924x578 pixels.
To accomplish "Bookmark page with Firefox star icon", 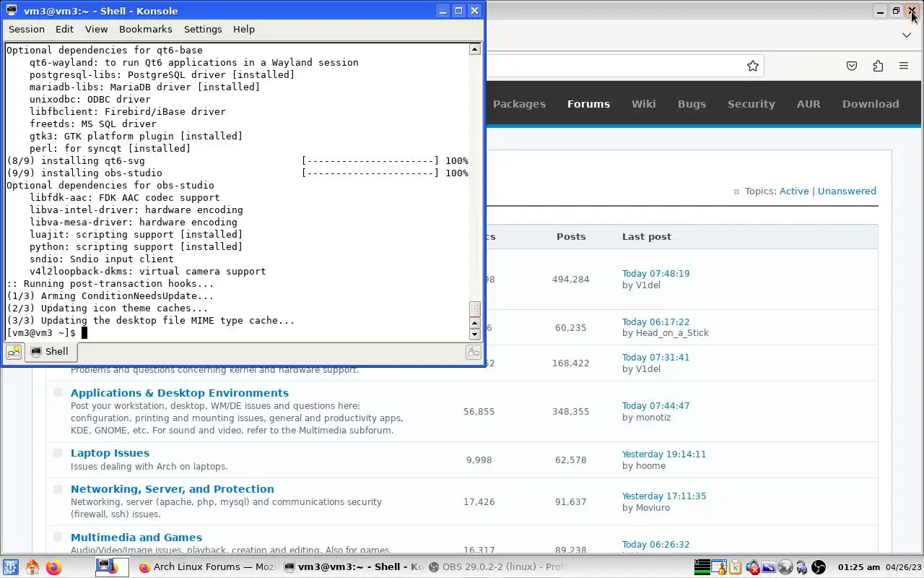I will pyautogui.click(x=753, y=66).
